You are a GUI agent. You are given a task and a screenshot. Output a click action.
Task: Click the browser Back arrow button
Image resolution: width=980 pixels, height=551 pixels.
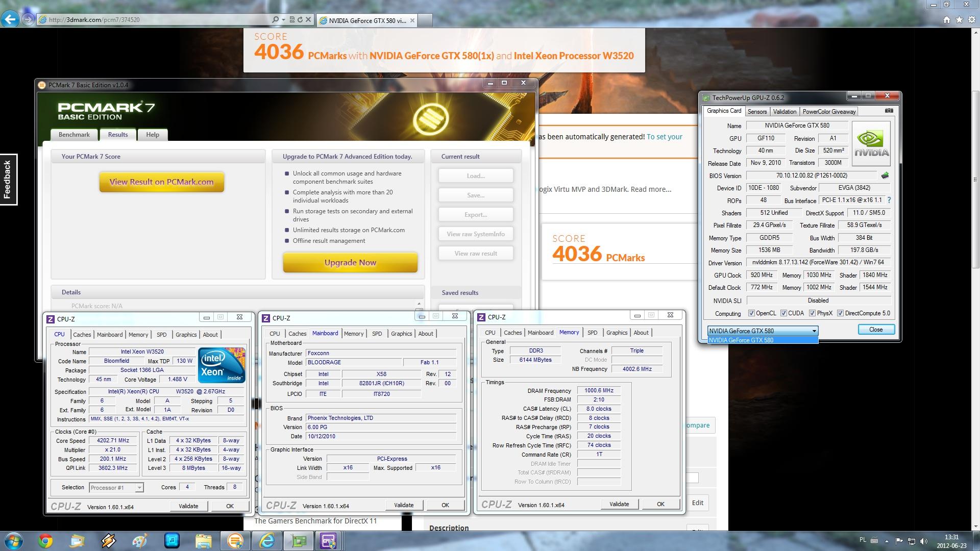point(10,19)
